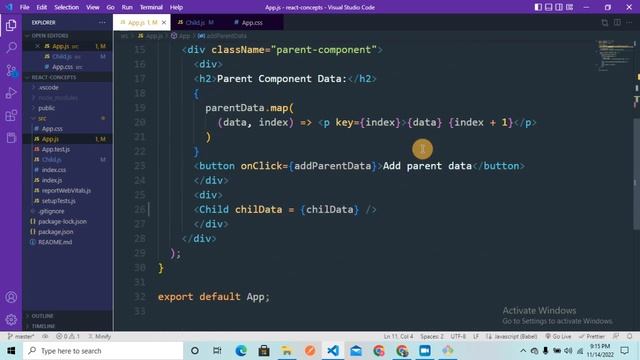The image size is (640, 360).
Task: Click Prettier in status bar
Action: point(591,336)
